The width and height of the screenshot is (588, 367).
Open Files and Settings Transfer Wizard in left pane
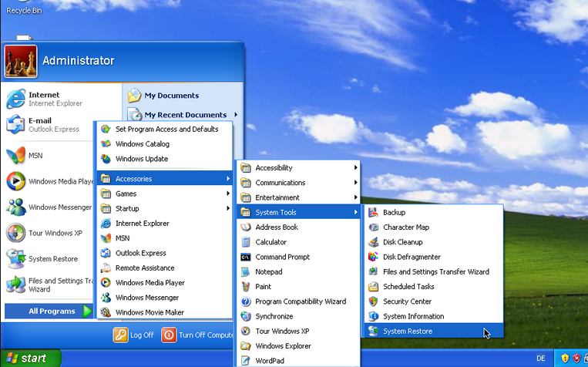(49, 285)
